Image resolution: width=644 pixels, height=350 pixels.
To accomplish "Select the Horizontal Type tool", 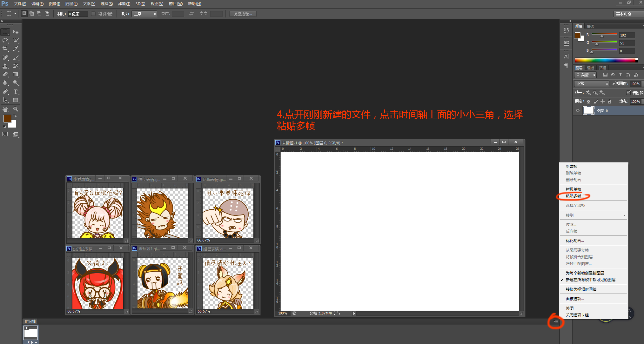I will [x=15, y=92].
